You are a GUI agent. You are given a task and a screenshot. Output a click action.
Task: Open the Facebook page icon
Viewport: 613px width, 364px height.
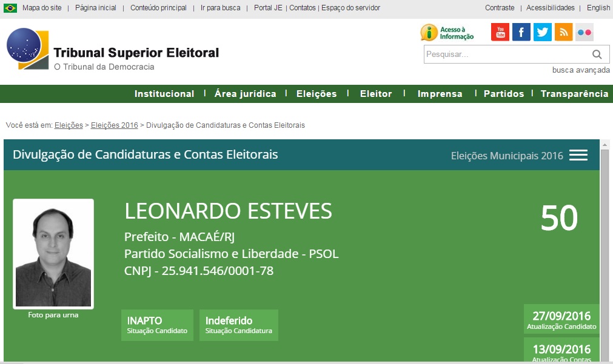click(x=521, y=32)
